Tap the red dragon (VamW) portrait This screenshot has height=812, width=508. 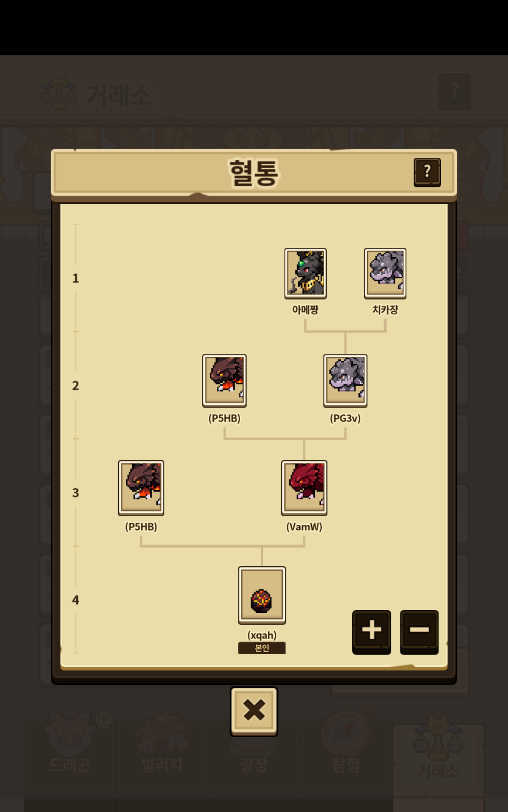(x=304, y=488)
